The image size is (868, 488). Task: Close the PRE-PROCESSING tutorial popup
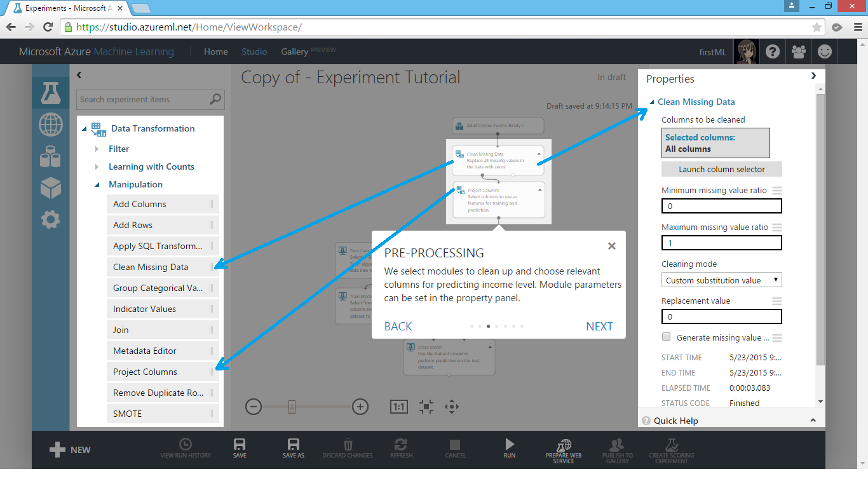click(611, 246)
